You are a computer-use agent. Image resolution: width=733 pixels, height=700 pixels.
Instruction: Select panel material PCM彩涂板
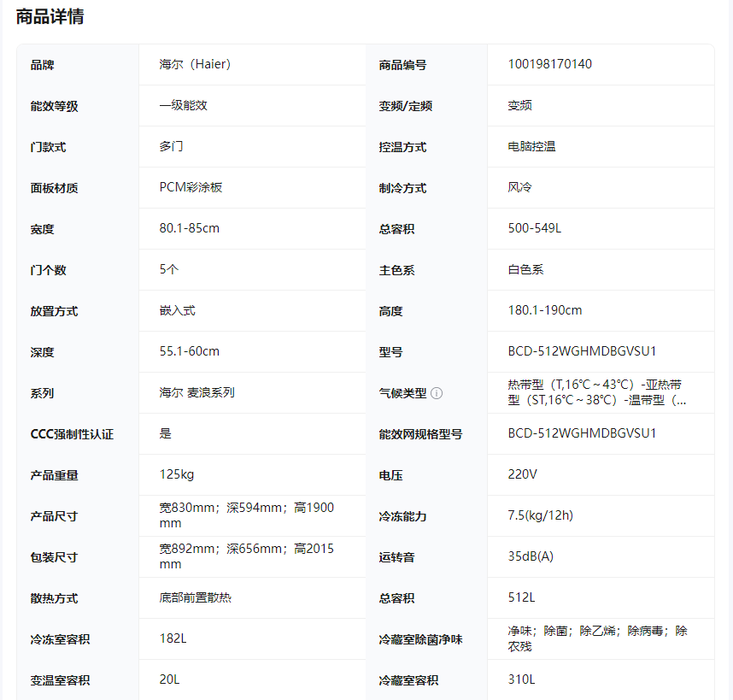[x=191, y=187]
